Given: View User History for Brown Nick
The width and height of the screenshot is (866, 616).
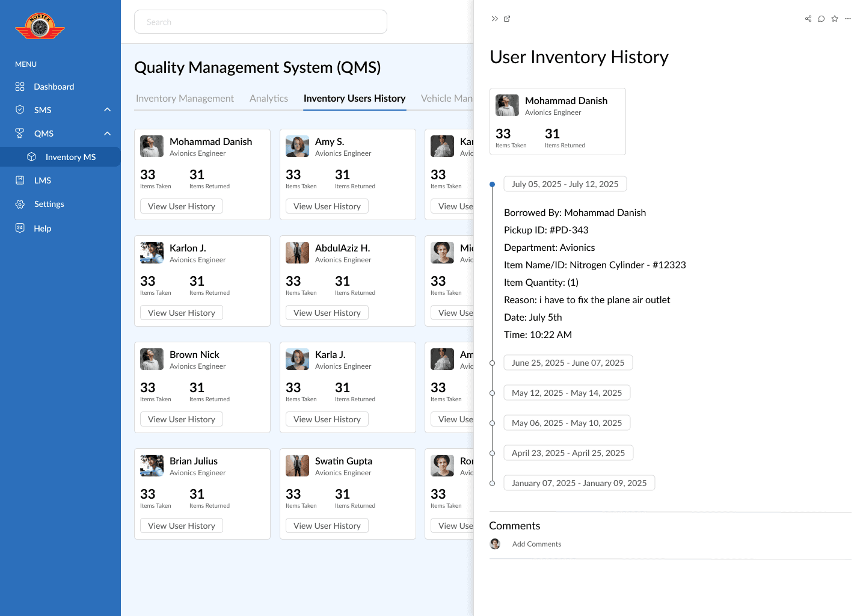Looking at the screenshot, I should pyautogui.click(x=182, y=419).
